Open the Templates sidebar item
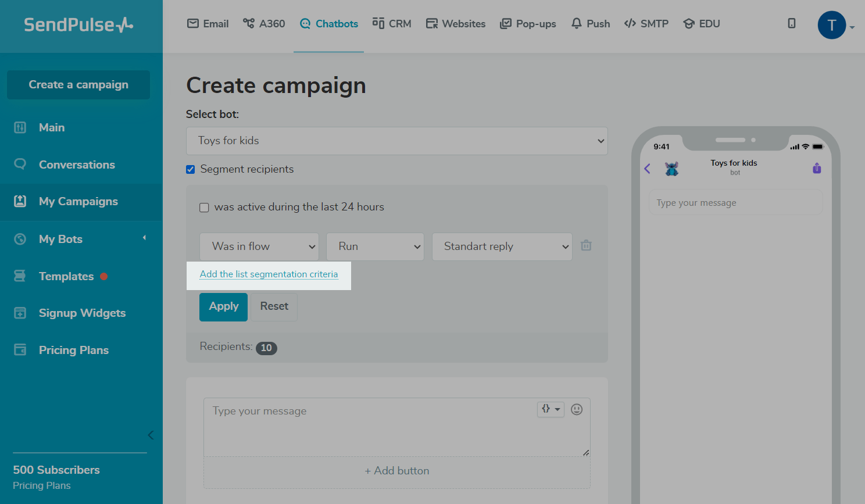 66,277
